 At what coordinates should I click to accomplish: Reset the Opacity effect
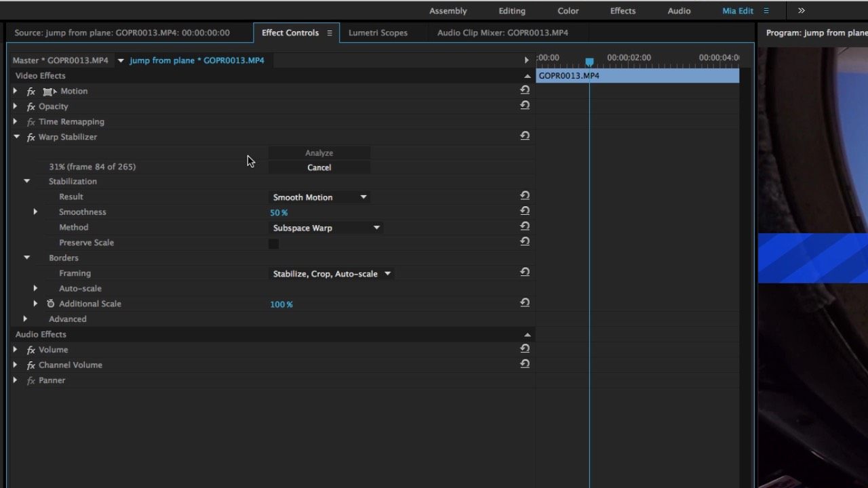(525, 105)
